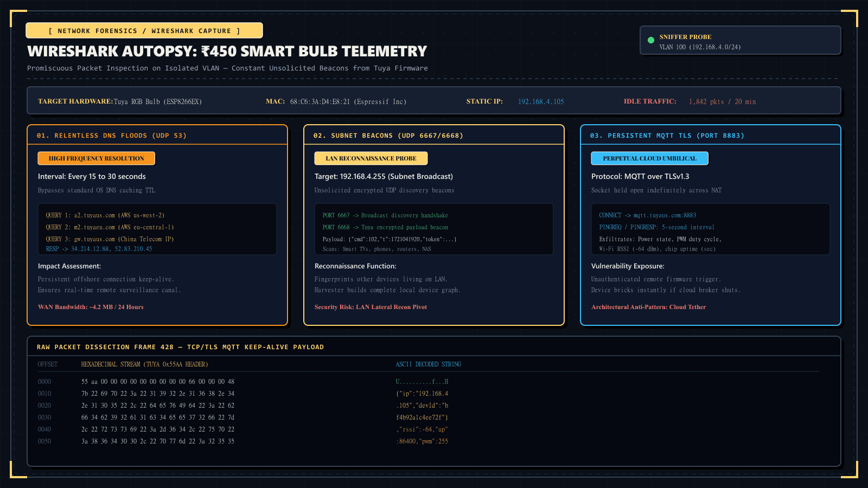Image resolution: width=868 pixels, height=488 pixels.
Task: Click PORT 6667 Broadcast discovery handshake line
Action: pos(385,215)
